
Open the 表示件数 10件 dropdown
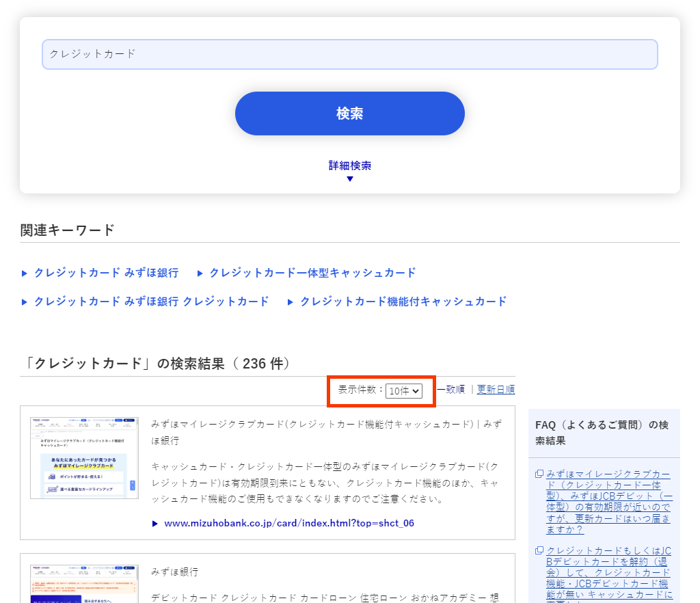coord(403,391)
